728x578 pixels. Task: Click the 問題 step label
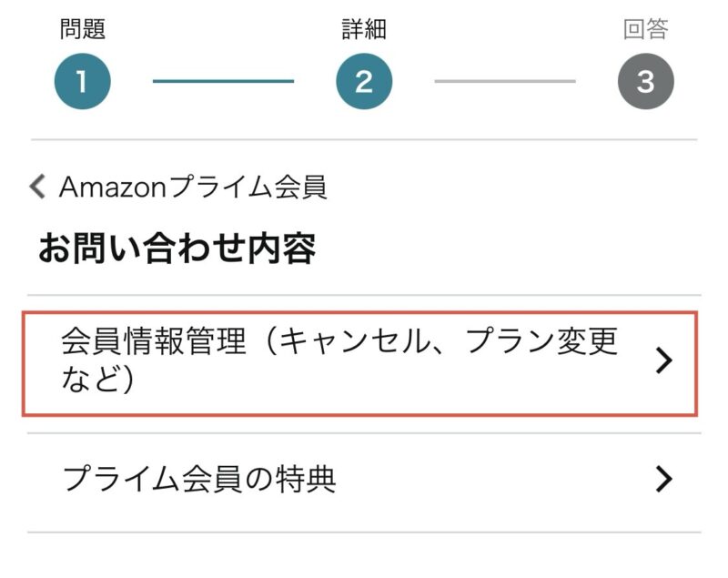[x=83, y=29]
